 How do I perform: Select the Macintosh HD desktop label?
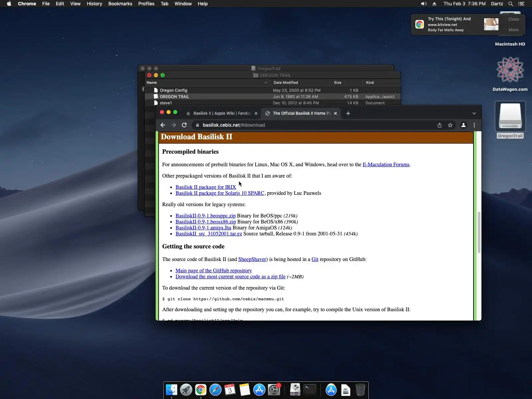[x=510, y=44]
